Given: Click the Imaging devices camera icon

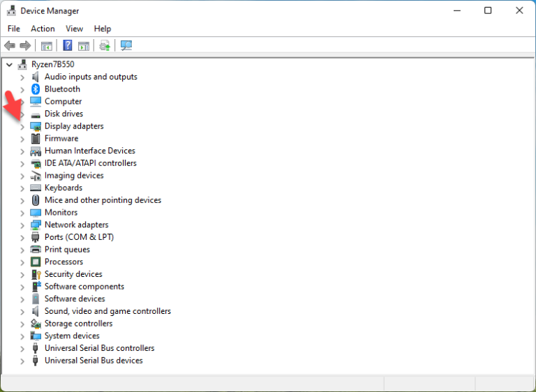Looking at the screenshot, I should [36, 176].
